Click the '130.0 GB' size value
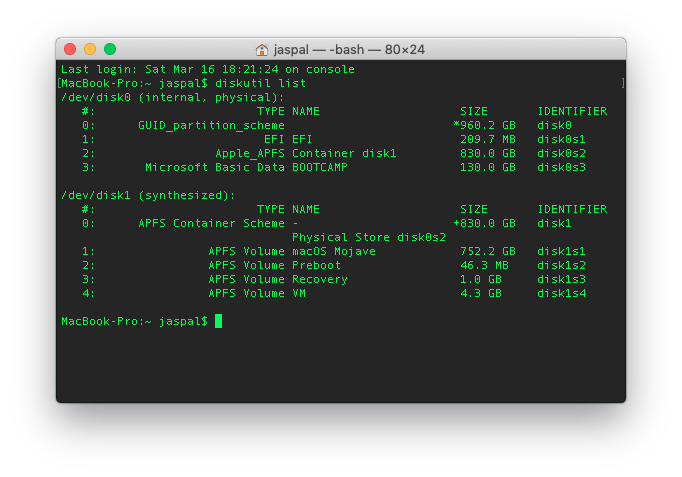The width and height of the screenshot is (682, 477). tap(488, 167)
